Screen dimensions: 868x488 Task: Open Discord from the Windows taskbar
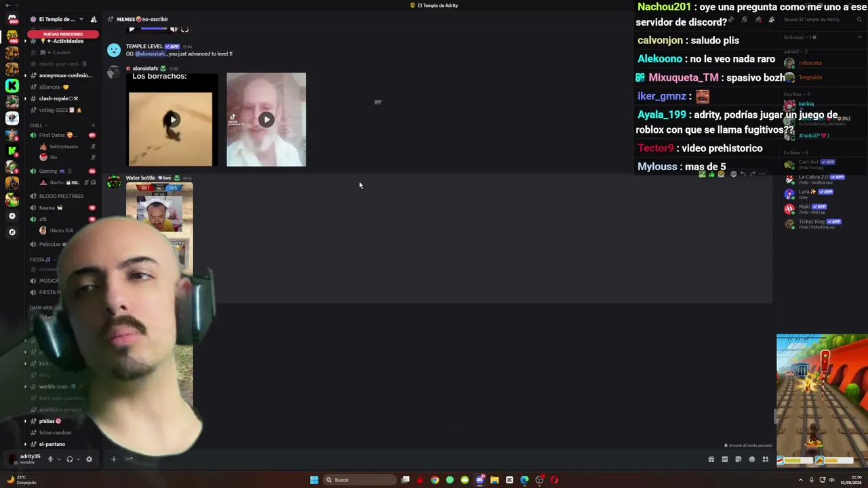pyautogui.click(x=479, y=480)
